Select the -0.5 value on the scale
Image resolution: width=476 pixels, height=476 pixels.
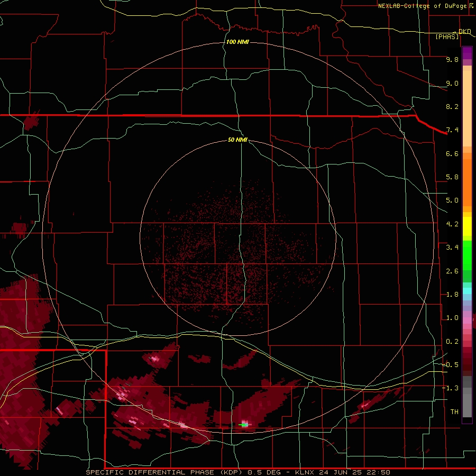[x=450, y=365]
